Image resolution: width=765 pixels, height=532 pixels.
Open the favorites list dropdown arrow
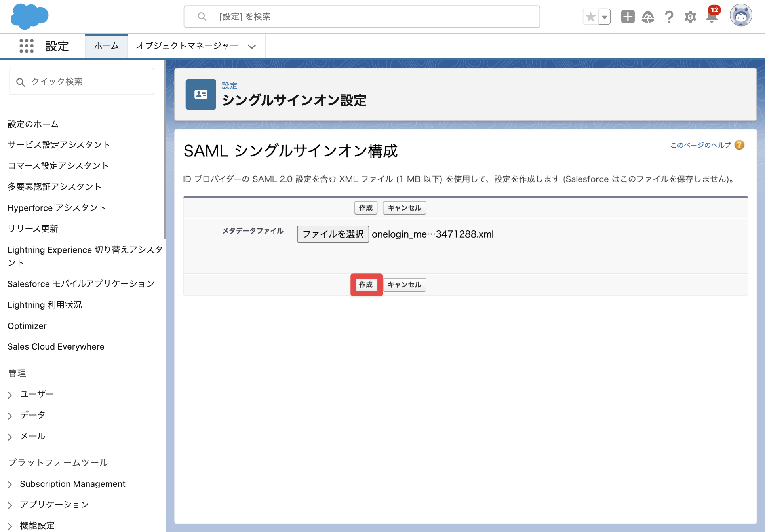[x=605, y=17]
